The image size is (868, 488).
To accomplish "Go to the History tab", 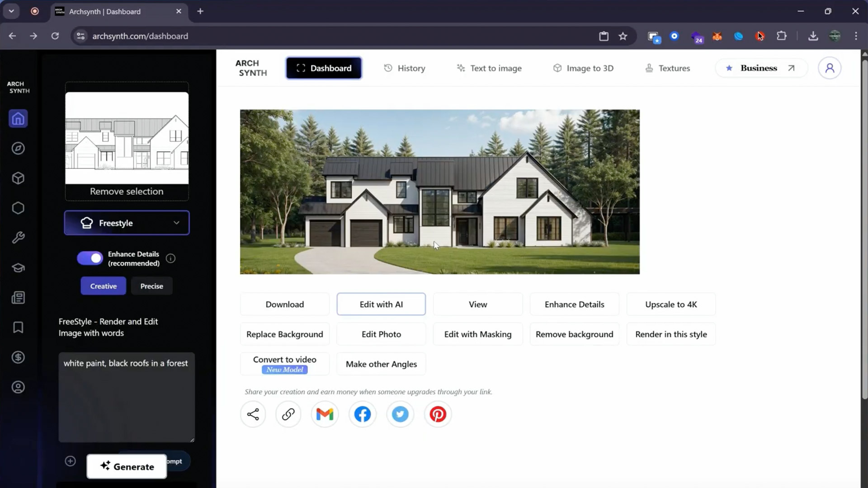I will 405,68.
